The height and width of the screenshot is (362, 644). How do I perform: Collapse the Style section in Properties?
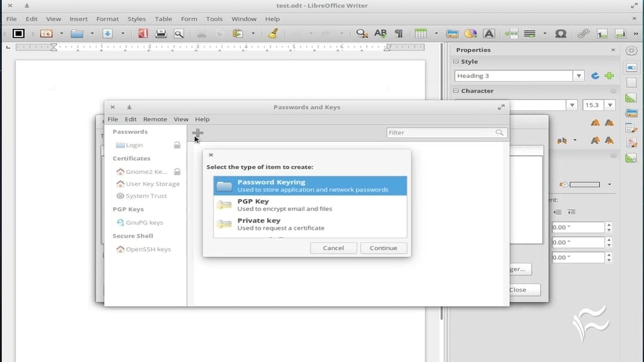pos(456,62)
